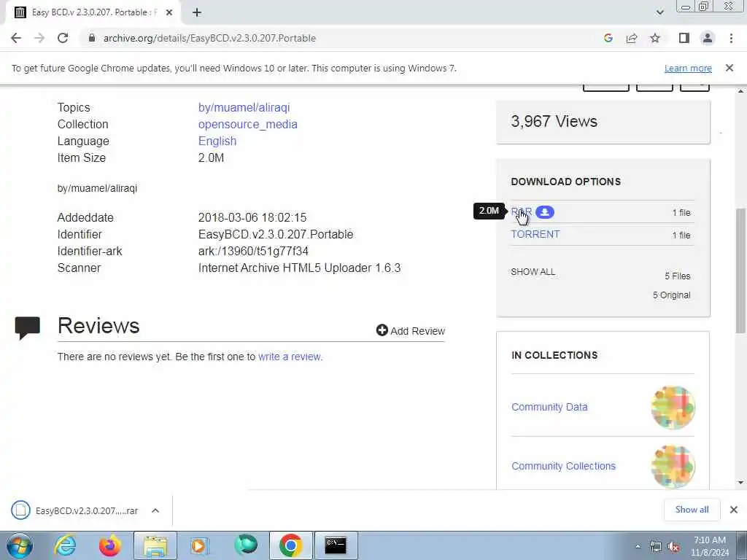View site security padlock info
The image size is (747, 560).
(92, 38)
